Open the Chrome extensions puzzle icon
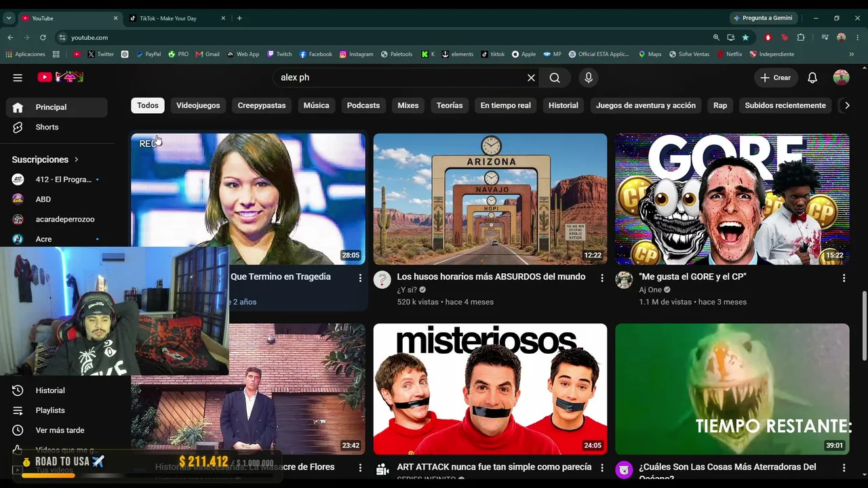 coord(801,37)
